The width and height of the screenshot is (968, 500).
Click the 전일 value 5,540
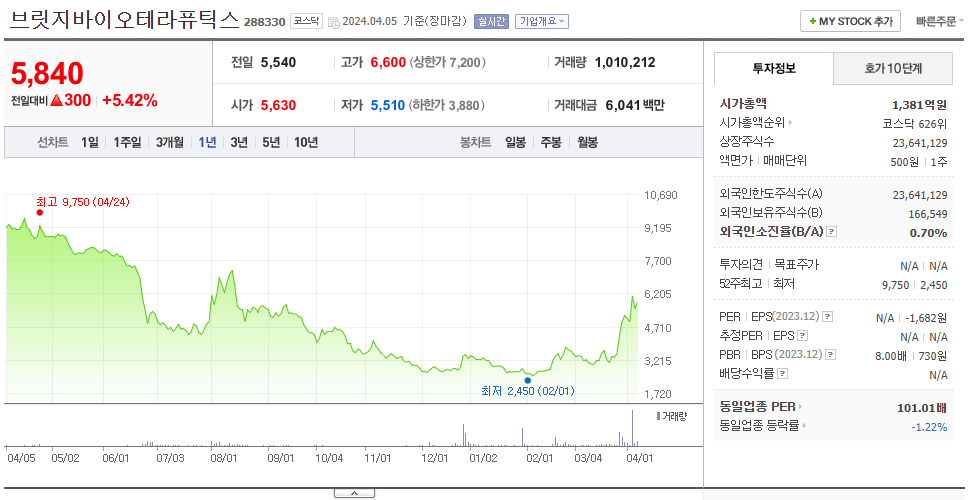(x=278, y=62)
